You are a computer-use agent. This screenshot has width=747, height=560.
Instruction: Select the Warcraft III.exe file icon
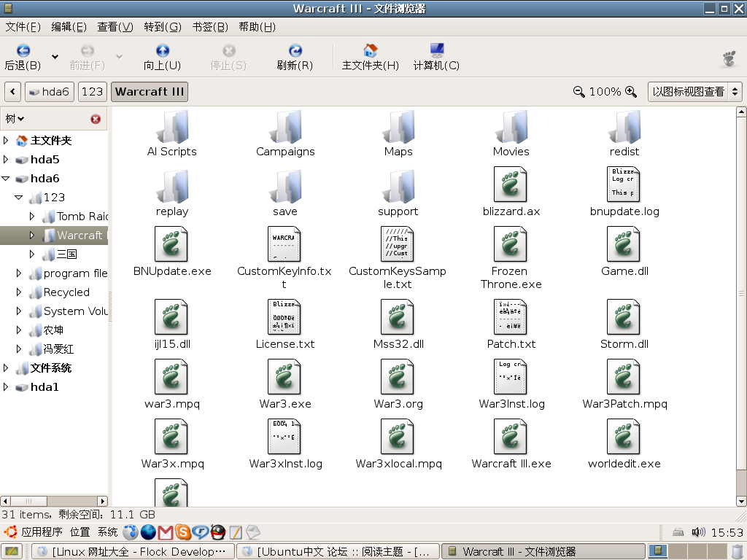510,437
